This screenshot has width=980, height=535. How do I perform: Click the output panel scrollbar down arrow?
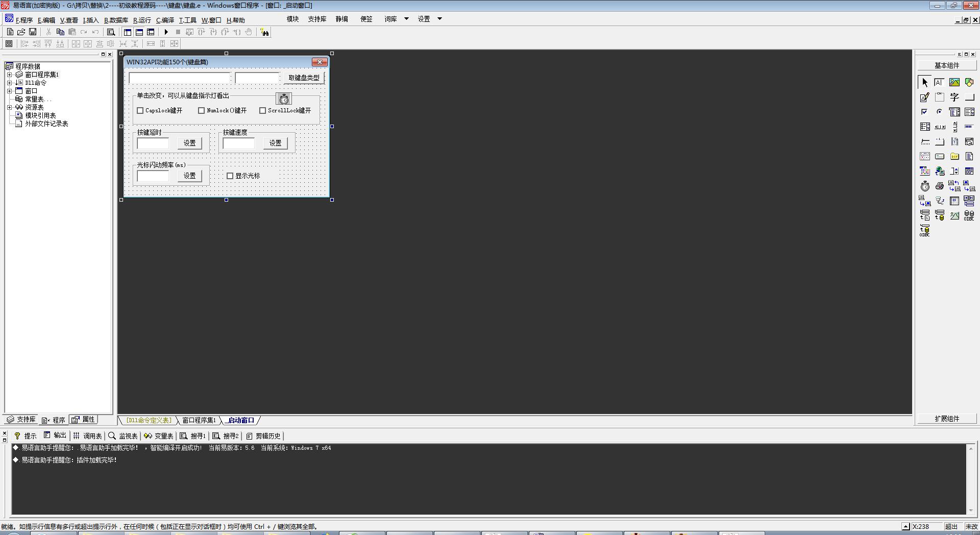[x=970, y=510]
